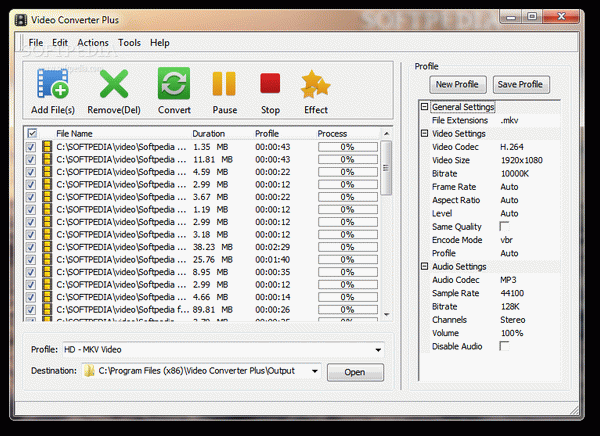Open the Tools menu
600x436 pixels.
coord(129,42)
